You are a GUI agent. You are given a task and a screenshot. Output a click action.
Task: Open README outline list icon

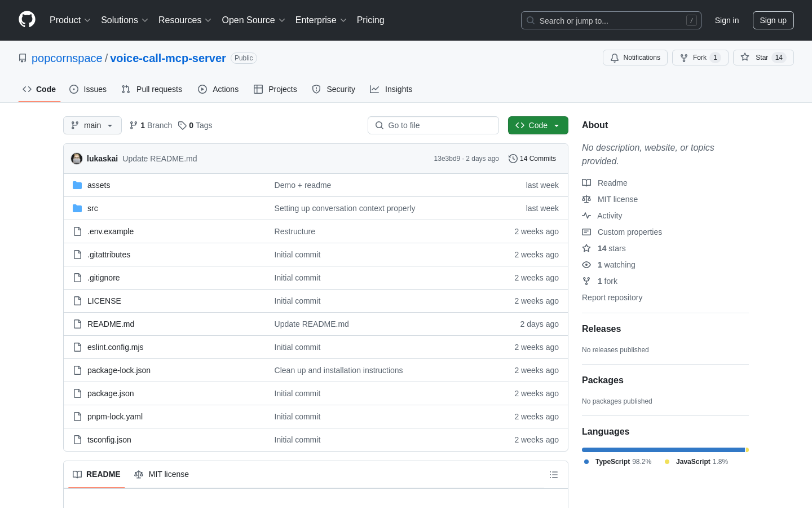point(554,475)
